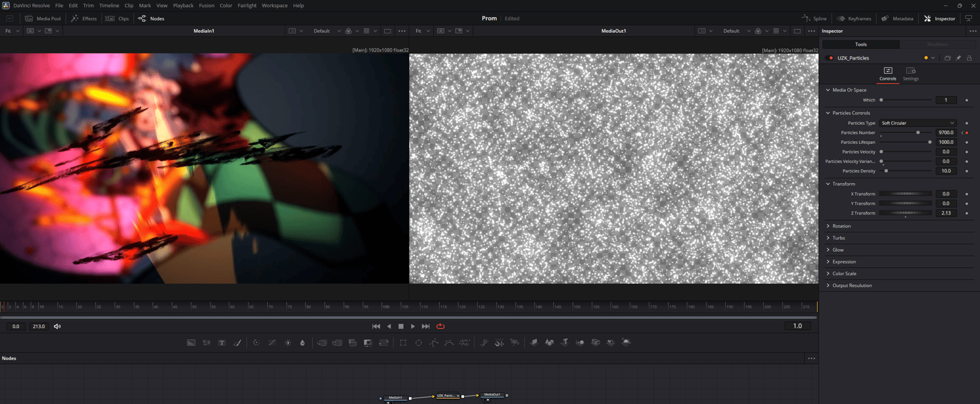Toggle loop playback button
Screen dimensions: 980x404
pos(440,326)
